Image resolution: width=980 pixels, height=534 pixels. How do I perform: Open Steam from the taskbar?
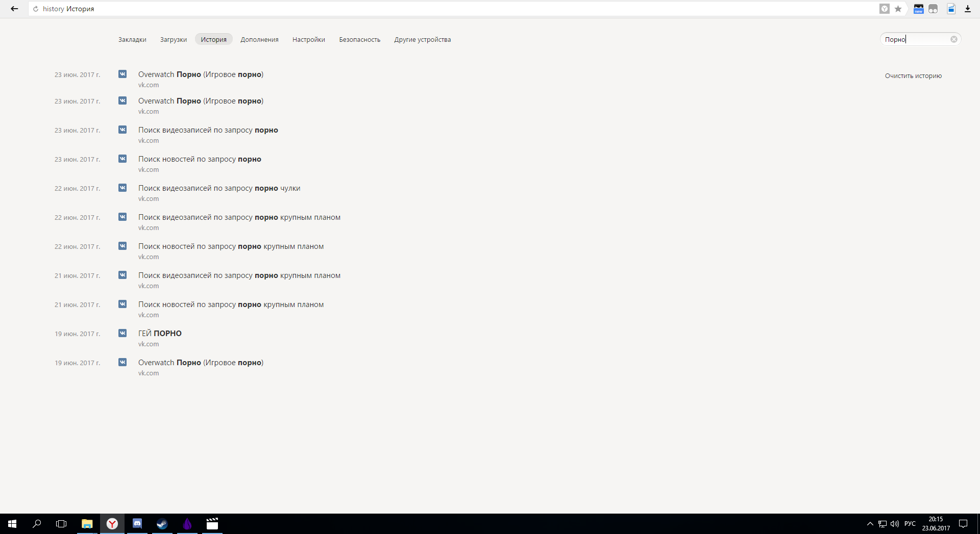tap(162, 524)
